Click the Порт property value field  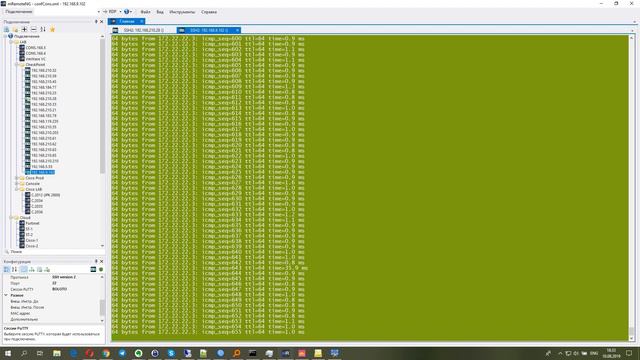coord(75,283)
